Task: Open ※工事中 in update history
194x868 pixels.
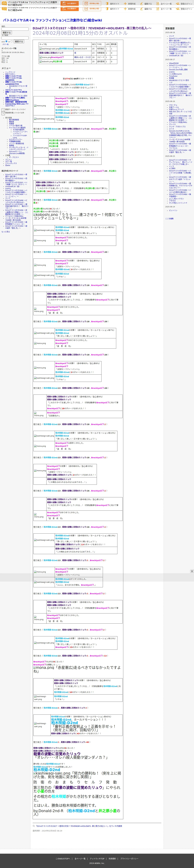Action: coord(172,168)
